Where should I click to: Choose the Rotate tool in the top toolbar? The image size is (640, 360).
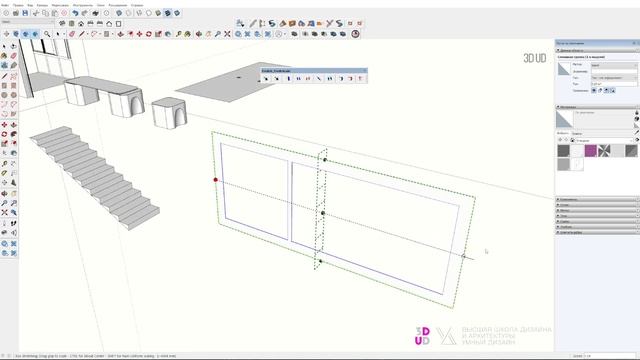(149, 34)
